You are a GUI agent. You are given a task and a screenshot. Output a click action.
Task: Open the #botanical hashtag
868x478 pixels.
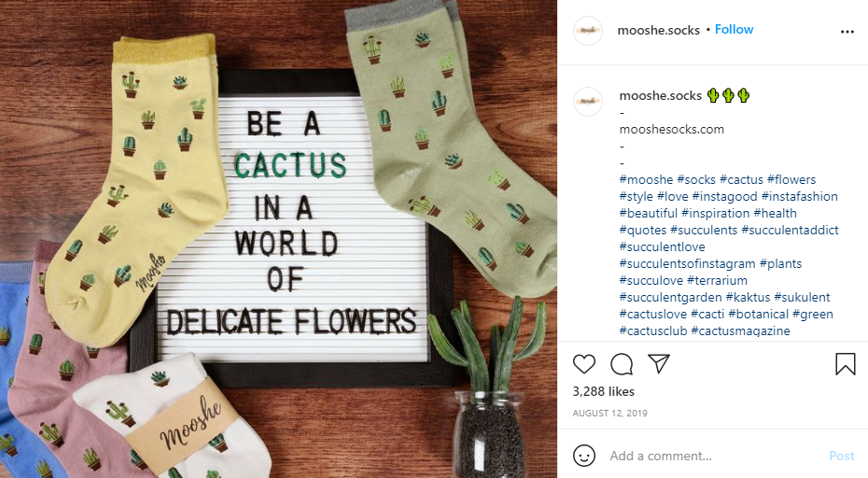[759, 314]
